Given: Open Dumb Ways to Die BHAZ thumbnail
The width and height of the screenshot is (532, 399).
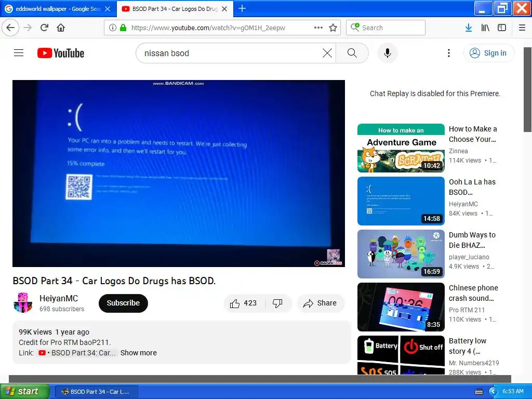Looking at the screenshot, I should [401, 254].
